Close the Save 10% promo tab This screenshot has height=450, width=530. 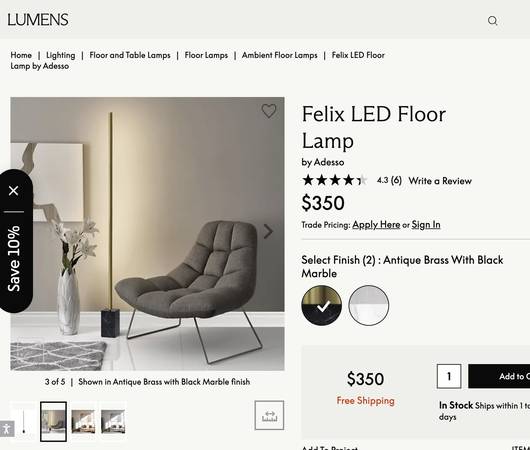tap(14, 191)
